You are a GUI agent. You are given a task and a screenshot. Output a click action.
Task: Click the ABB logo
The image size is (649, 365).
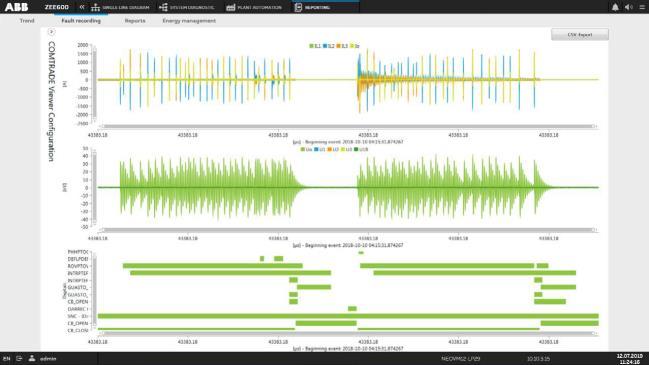point(17,7)
